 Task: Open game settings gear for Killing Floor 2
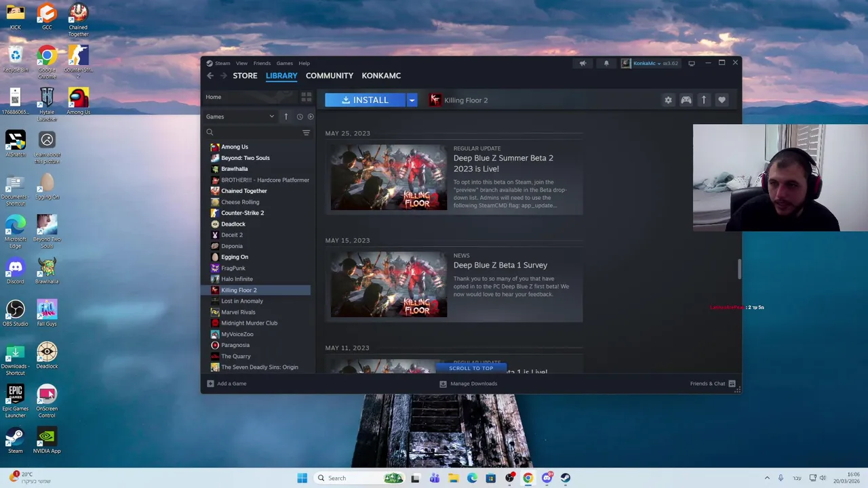pyautogui.click(x=668, y=100)
